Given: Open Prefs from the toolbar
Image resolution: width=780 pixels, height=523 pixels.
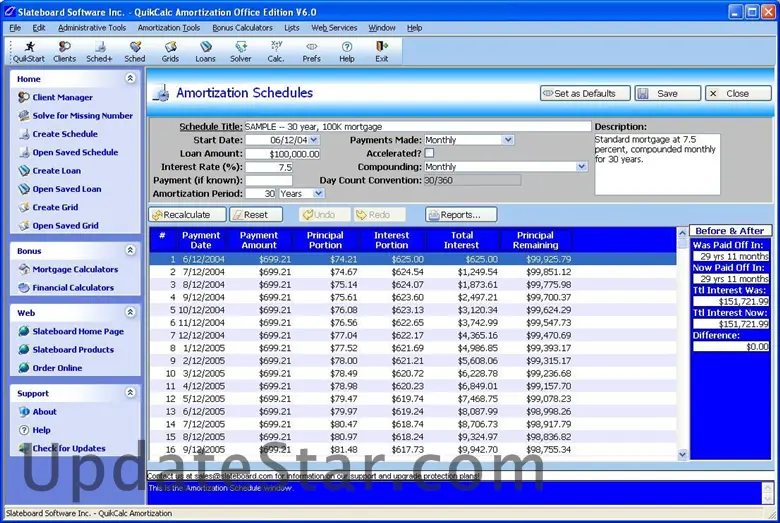Looking at the screenshot, I should [311, 52].
